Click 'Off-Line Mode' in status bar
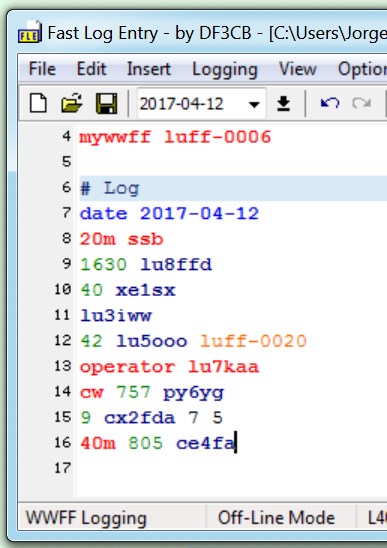The width and height of the screenshot is (387, 548). (x=276, y=517)
